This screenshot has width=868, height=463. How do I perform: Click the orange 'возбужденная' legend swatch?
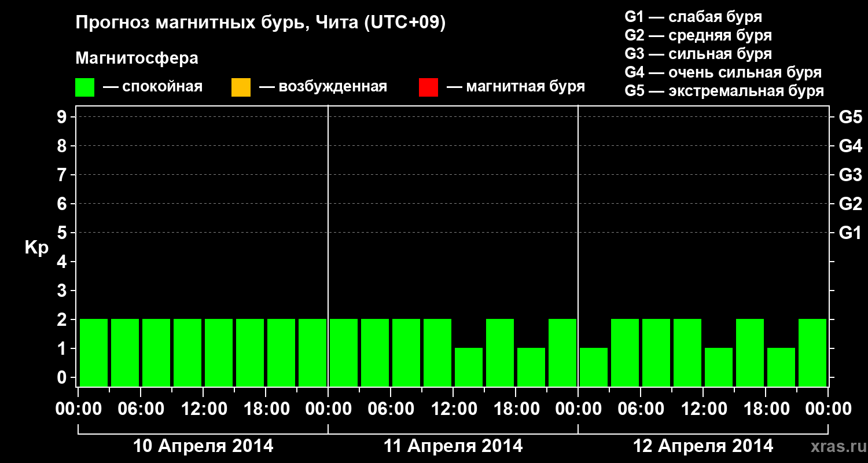241,87
